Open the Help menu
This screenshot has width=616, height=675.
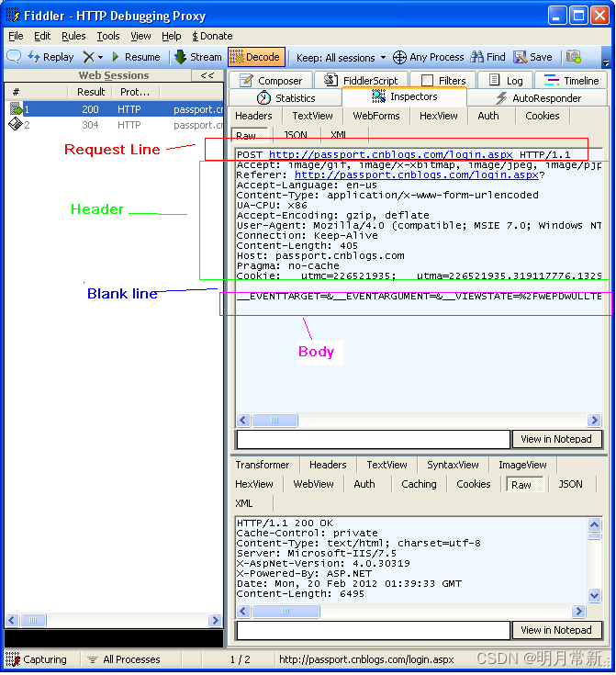(x=172, y=36)
